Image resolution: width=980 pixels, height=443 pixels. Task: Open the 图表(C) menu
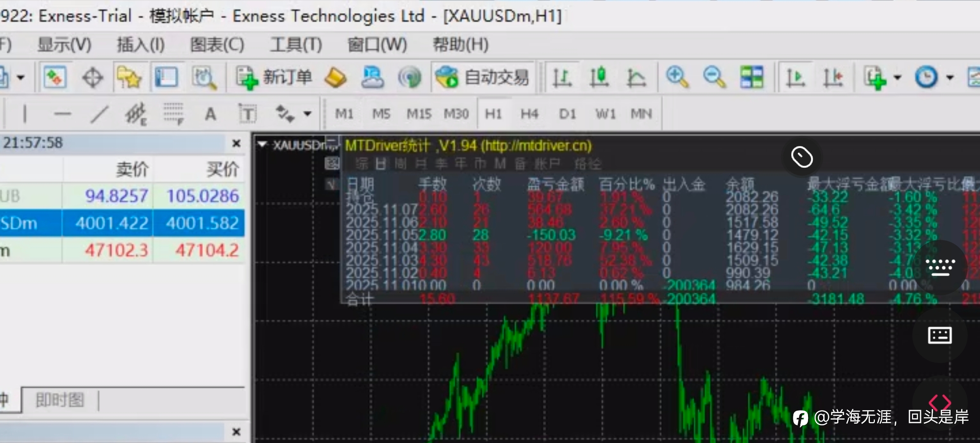[217, 44]
